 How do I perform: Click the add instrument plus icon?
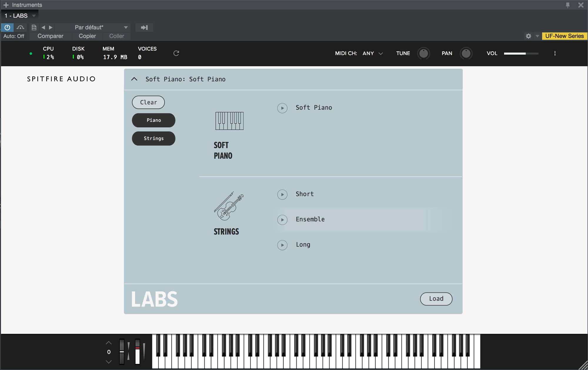(x=6, y=5)
